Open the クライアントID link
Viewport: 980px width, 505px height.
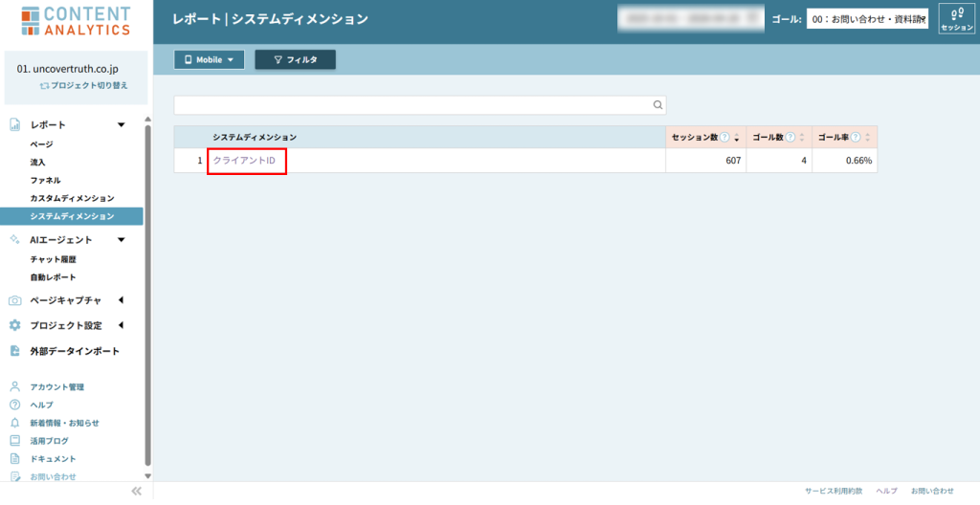click(x=244, y=161)
